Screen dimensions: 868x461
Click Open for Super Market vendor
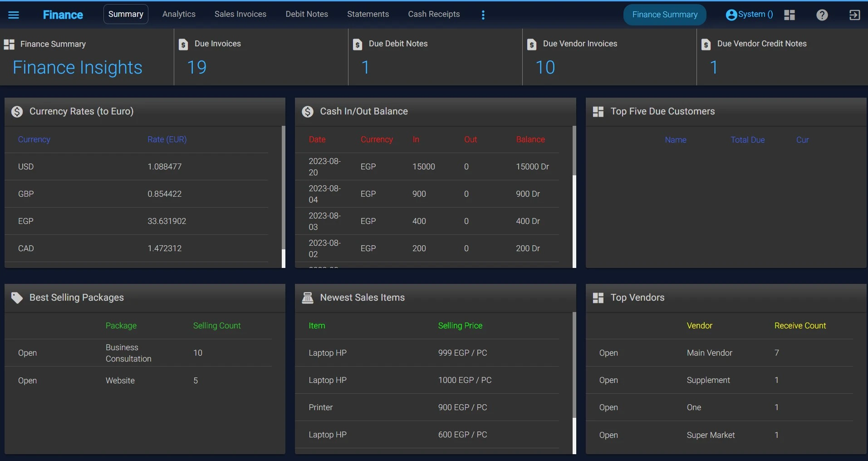(x=608, y=435)
